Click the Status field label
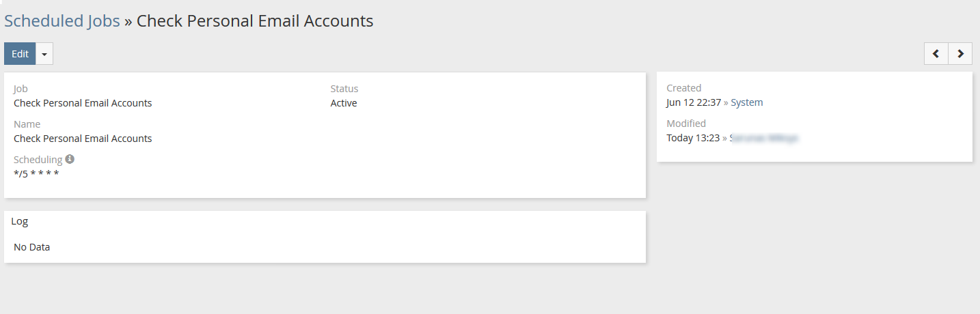980x314 pixels. click(344, 89)
